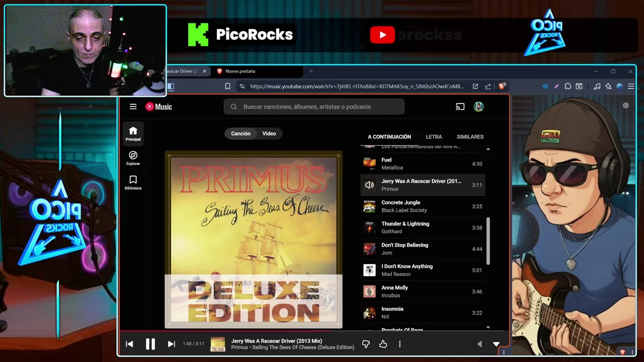Screen dimensions: 644x362
Task: Toggle the browser sidebar panel icon
Action: pos(171,86)
